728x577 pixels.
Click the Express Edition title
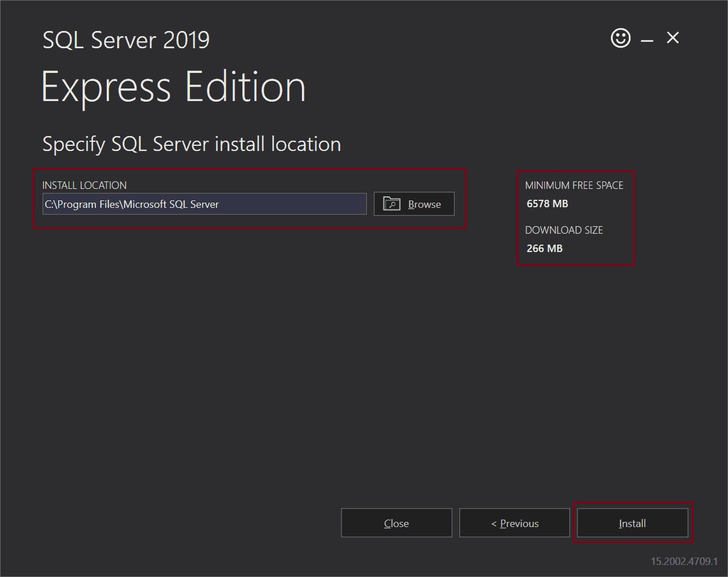point(173,86)
